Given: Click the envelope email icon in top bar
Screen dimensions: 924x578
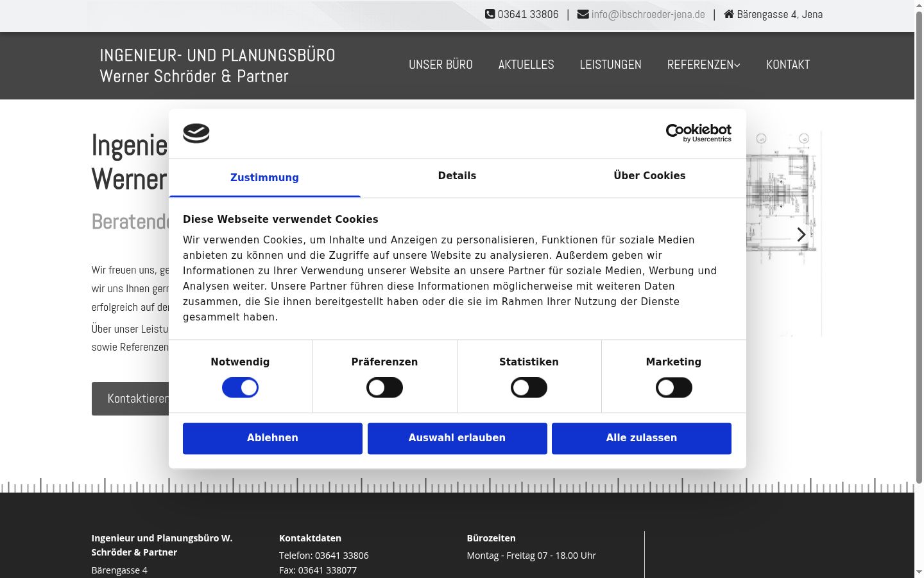Looking at the screenshot, I should click(583, 14).
